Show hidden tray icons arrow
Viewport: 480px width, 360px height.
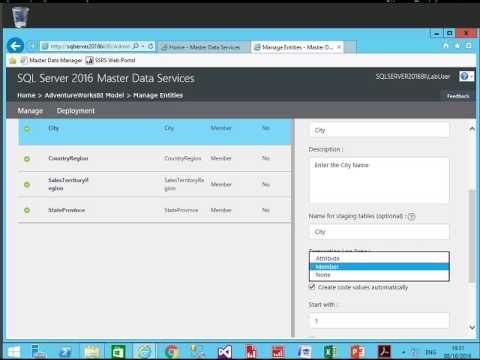click(403, 352)
